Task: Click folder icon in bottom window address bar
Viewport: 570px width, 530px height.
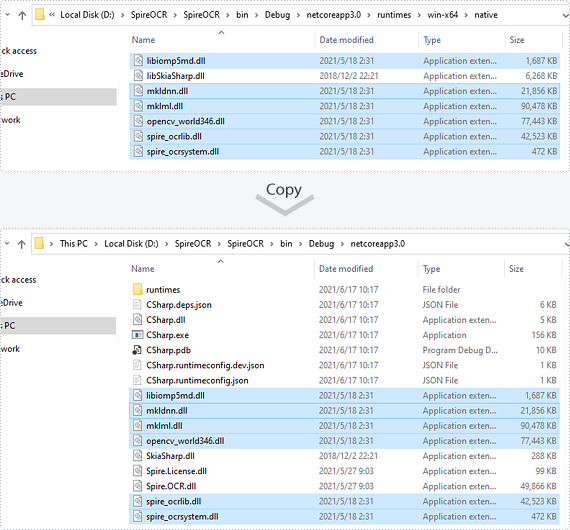Action: (x=39, y=244)
